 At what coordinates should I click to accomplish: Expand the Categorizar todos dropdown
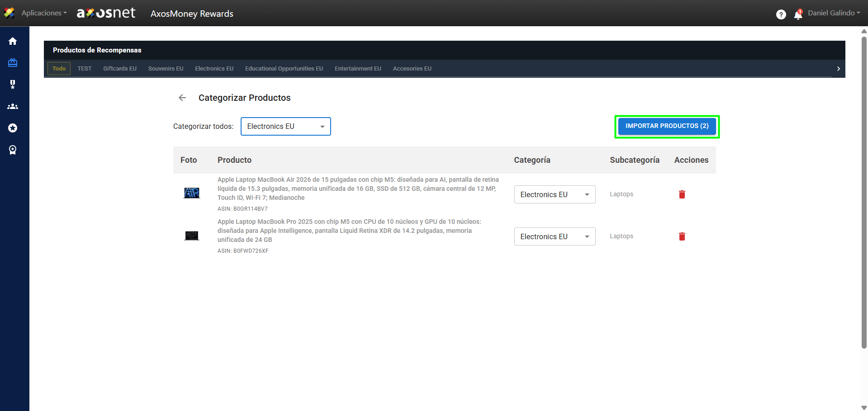click(285, 127)
